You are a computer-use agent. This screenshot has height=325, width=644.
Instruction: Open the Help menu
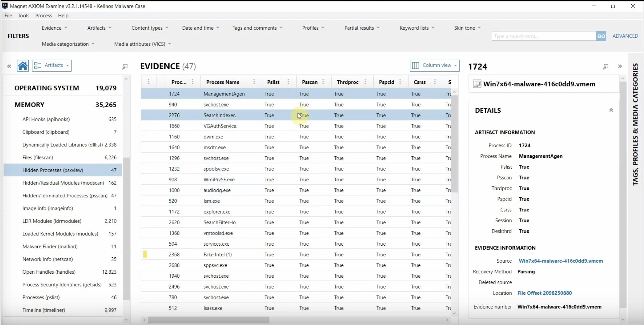tap(63, 15)
